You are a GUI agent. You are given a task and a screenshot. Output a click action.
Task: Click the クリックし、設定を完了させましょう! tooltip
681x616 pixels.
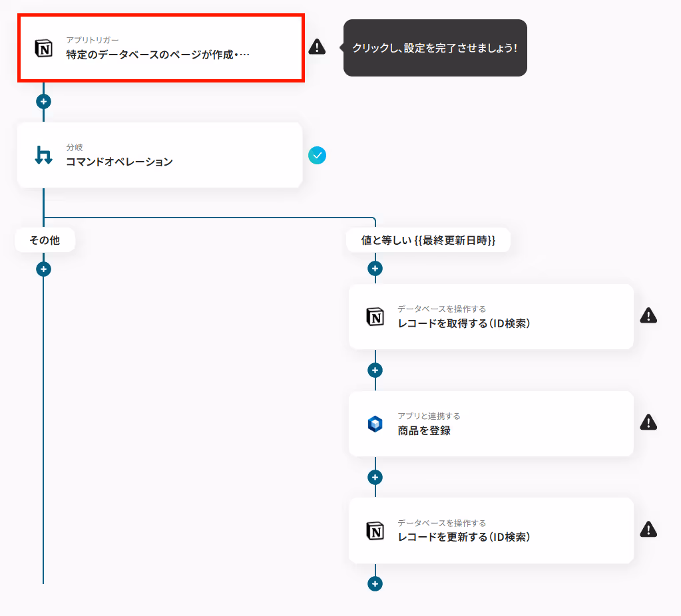[435, 48]
